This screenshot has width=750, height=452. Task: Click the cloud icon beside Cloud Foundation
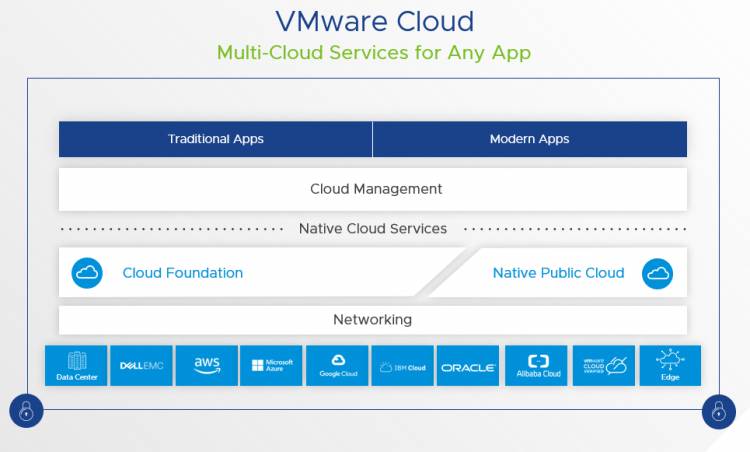click(x=87, y=273)
